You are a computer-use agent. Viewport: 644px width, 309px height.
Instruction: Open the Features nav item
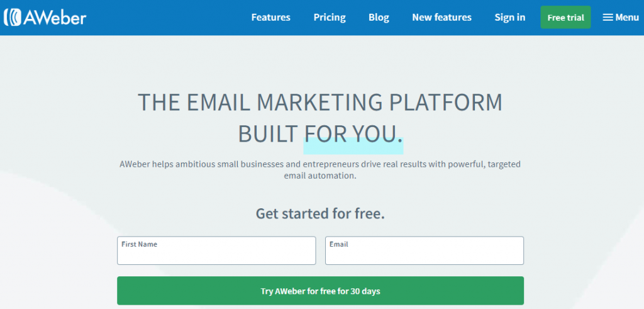270,17
